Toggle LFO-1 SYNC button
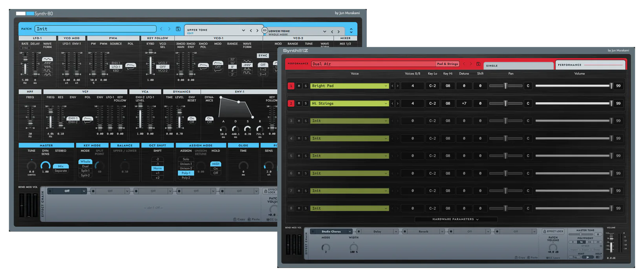The height and width of the screenshot is (277, 644). 25,48
